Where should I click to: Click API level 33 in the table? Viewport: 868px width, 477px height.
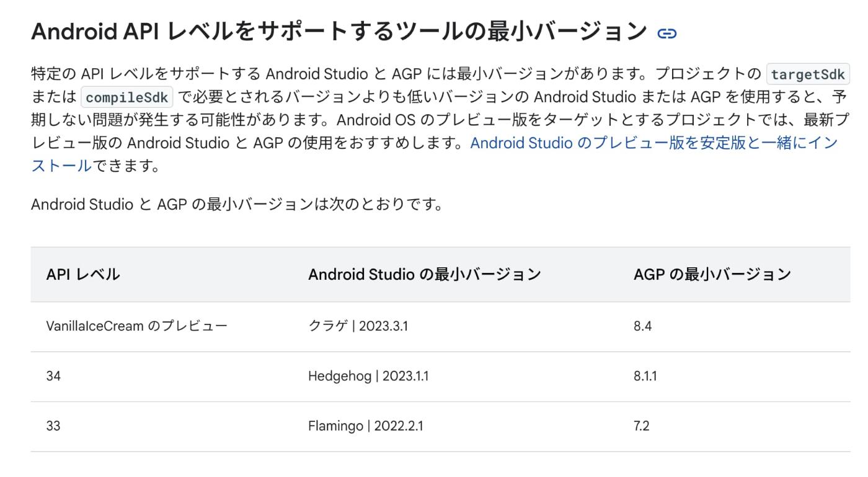coord(54,424)
